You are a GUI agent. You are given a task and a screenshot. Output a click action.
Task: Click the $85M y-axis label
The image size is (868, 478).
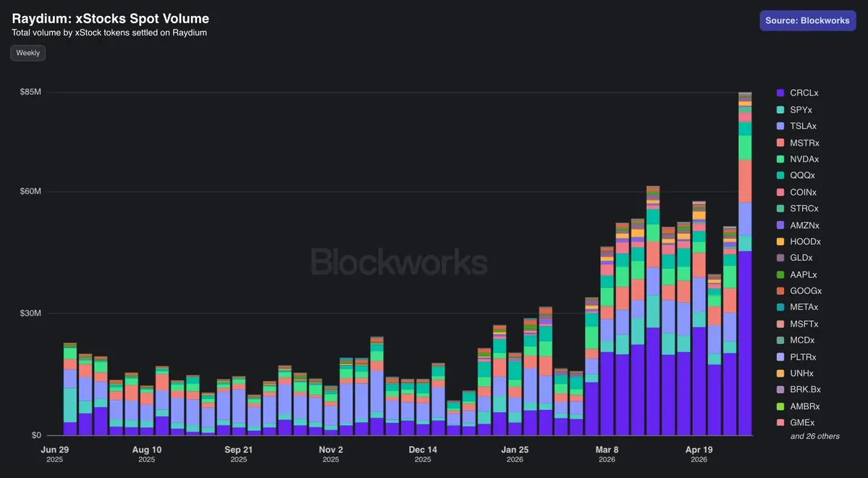[x=30, y=92]
